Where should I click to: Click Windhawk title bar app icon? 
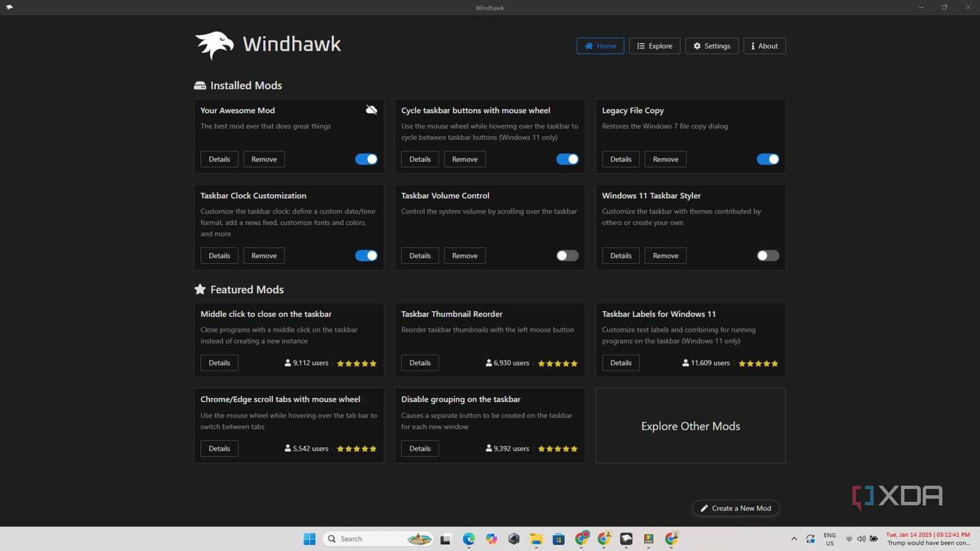[x=9, y=7]
